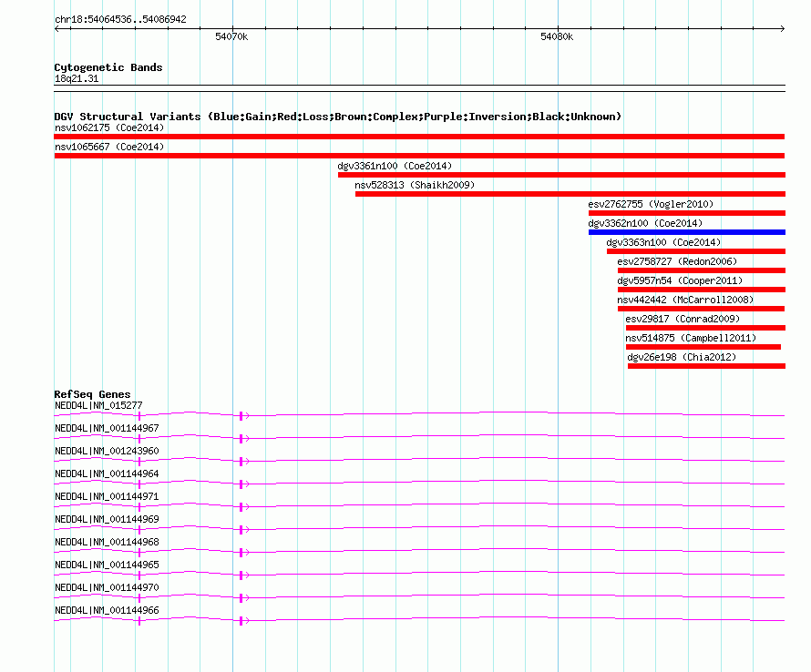The height and width of the screenshot is (672, 811).
Task: Click the NEDD4L|NM_001144965 transcript label
Action: [x=107, y=565]
